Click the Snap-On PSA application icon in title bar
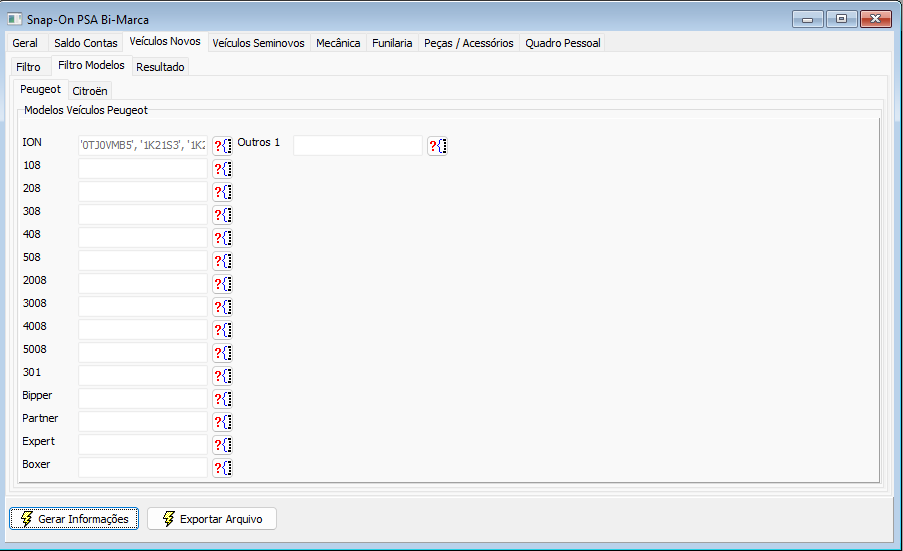 click(x=14, y=19)
